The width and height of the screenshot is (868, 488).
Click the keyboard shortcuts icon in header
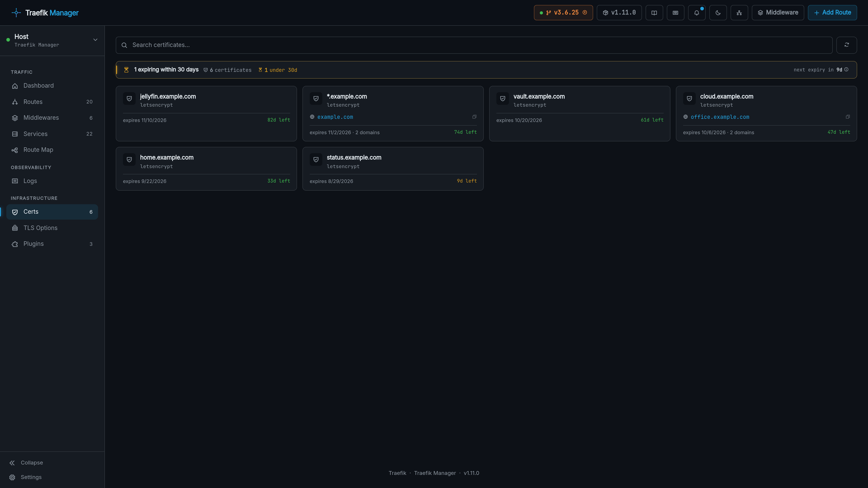click(x=675, y=13)
